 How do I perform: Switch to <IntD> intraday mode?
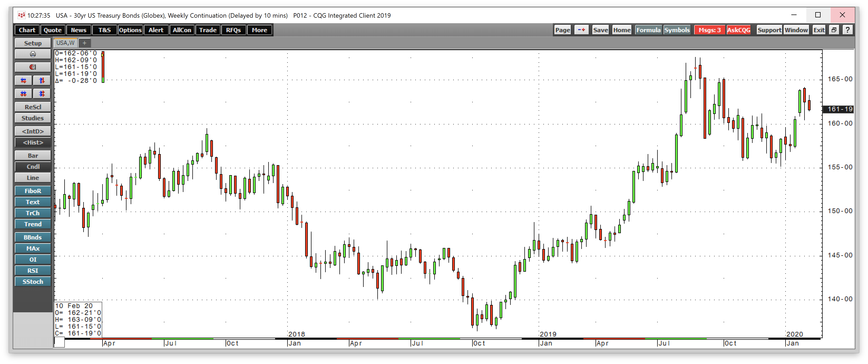(x=33, y=131)
